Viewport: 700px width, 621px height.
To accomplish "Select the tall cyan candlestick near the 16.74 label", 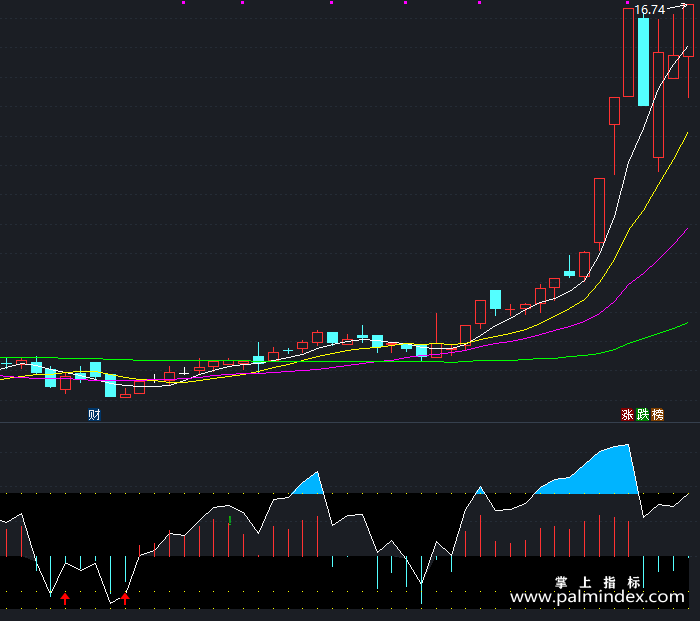I will click(643, 61).
